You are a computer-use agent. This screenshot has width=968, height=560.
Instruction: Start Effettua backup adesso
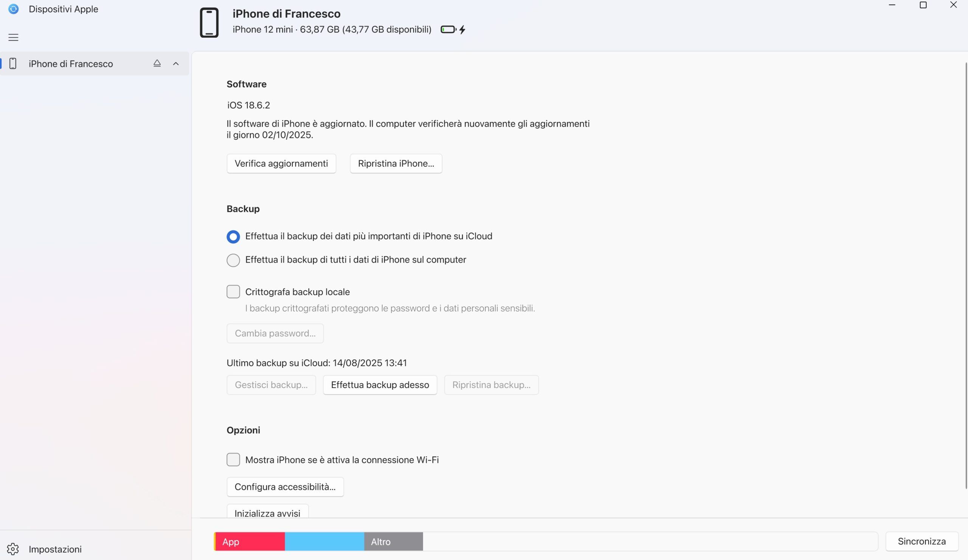click(x=380, y=385)
